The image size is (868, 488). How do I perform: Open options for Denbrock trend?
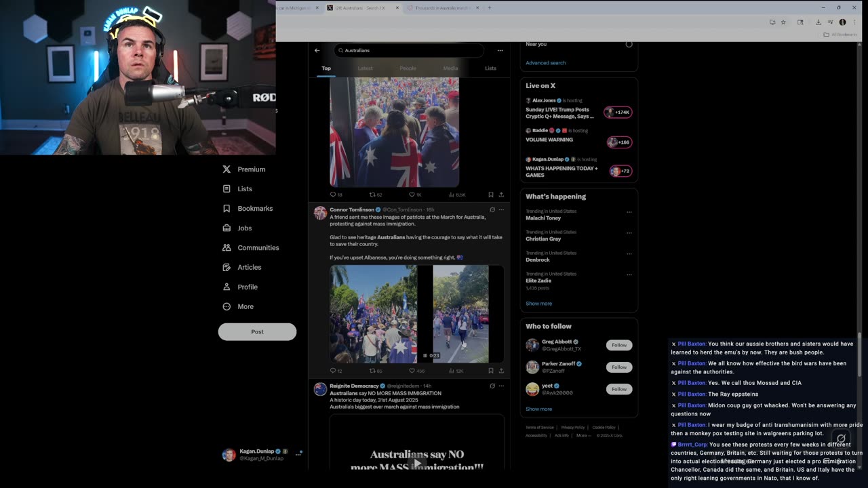tap(629, 254)
